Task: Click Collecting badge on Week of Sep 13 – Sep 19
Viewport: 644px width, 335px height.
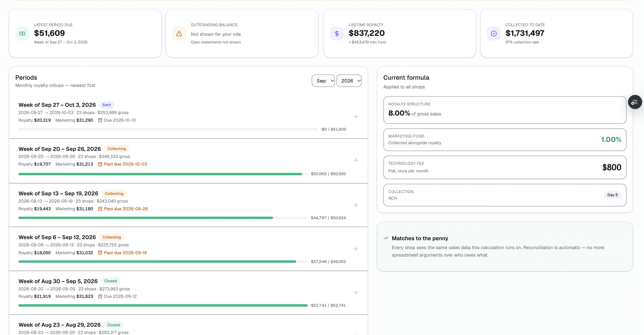Action: click(x=114, y=193)
